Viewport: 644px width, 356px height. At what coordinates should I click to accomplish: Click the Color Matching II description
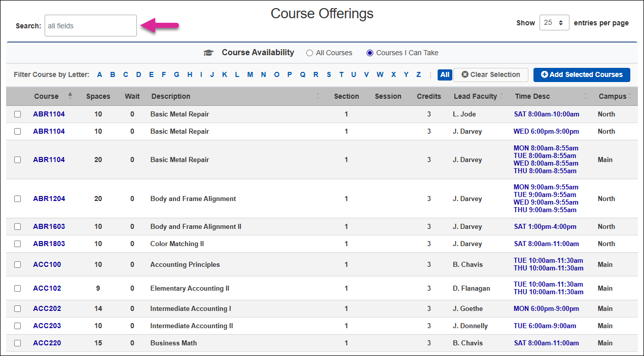(x=177, y=244)
